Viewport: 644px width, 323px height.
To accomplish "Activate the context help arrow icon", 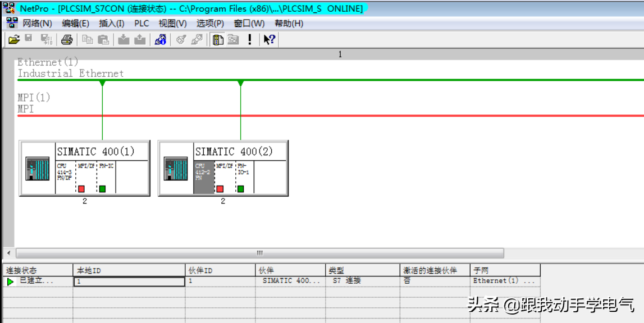I will pyautogui.click(x=269, y=39).
